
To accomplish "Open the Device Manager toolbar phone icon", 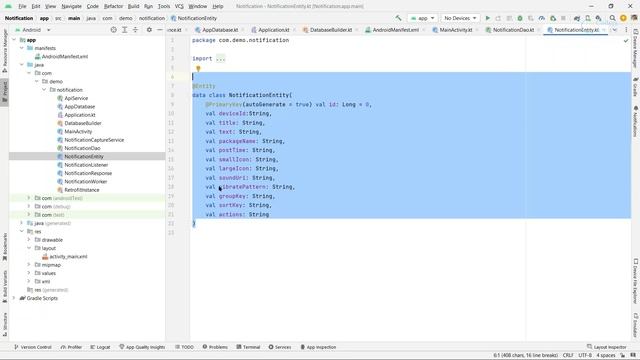I will 588,18.
